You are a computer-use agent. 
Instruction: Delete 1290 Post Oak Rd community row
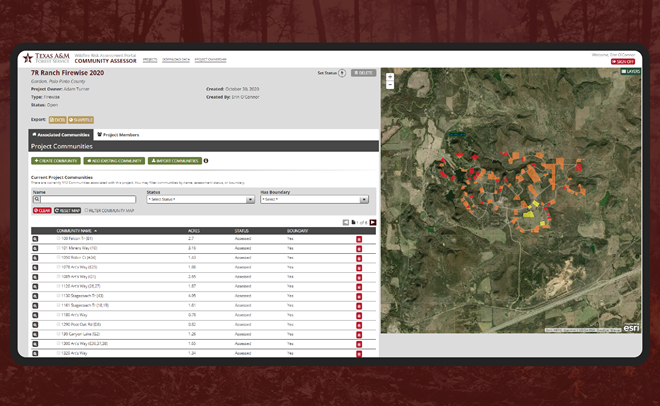pyautogui.click(x=359, y=325)
